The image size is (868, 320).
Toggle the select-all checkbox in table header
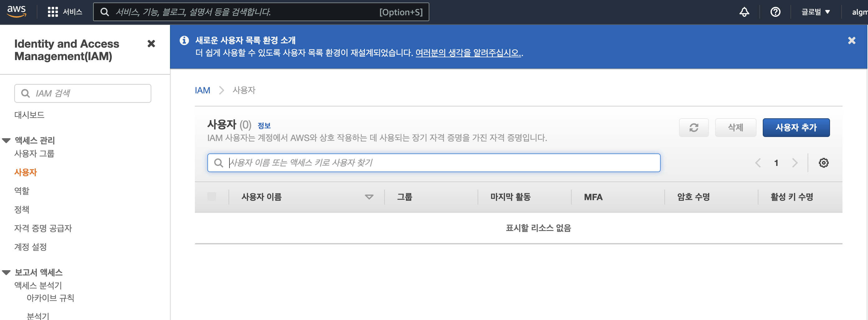212,197
